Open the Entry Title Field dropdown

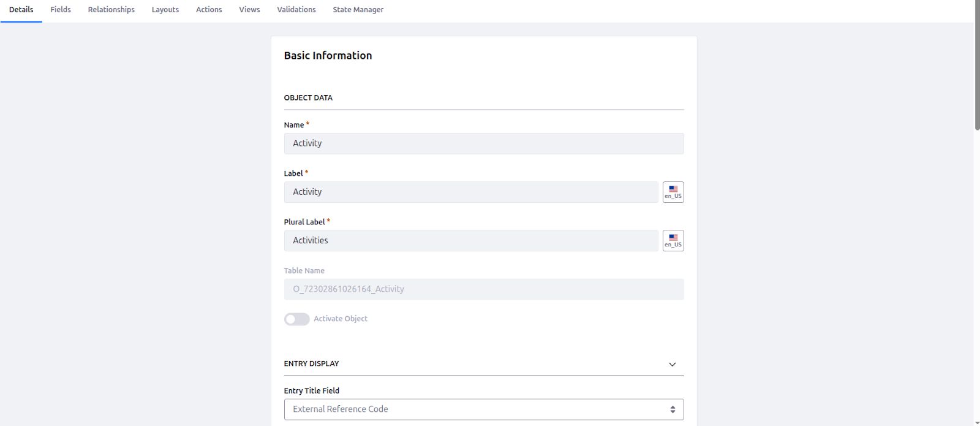coord(483,409)
